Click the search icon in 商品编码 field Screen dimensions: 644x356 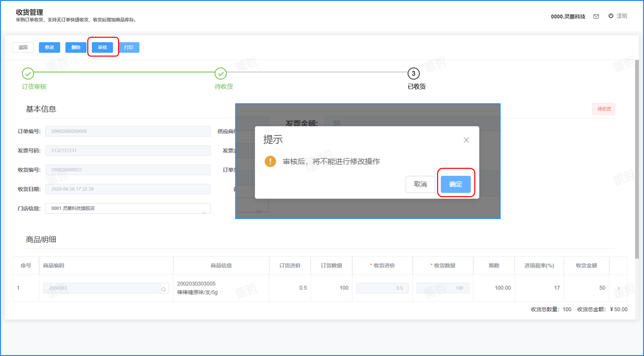click(163, 288)
